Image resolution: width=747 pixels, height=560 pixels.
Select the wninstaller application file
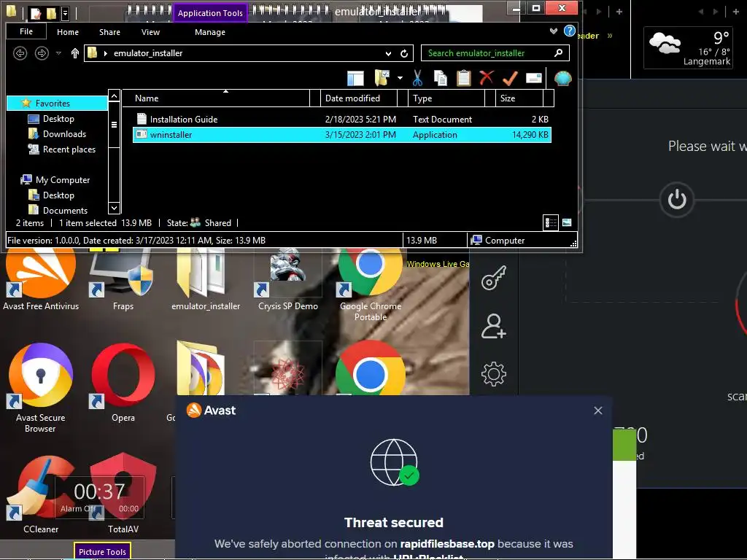(342, 135)
